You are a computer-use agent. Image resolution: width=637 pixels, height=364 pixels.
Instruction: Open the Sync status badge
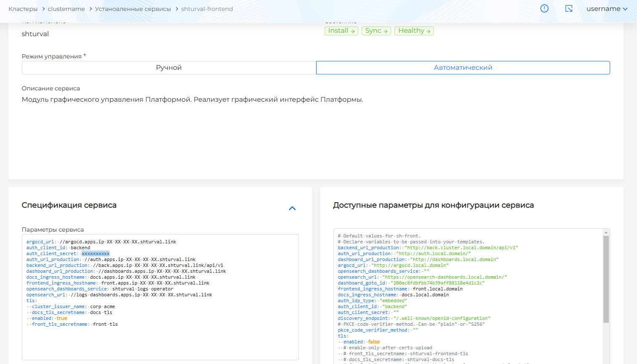click(x=376, y=31)
